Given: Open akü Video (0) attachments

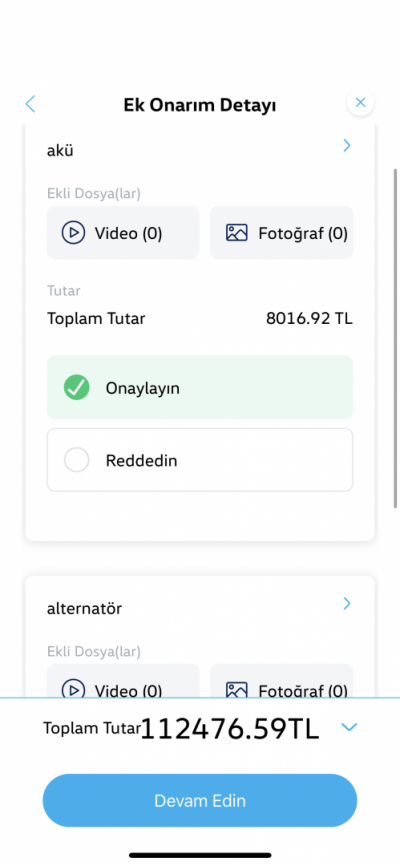Looking at the screenshot, I should 123,233.
